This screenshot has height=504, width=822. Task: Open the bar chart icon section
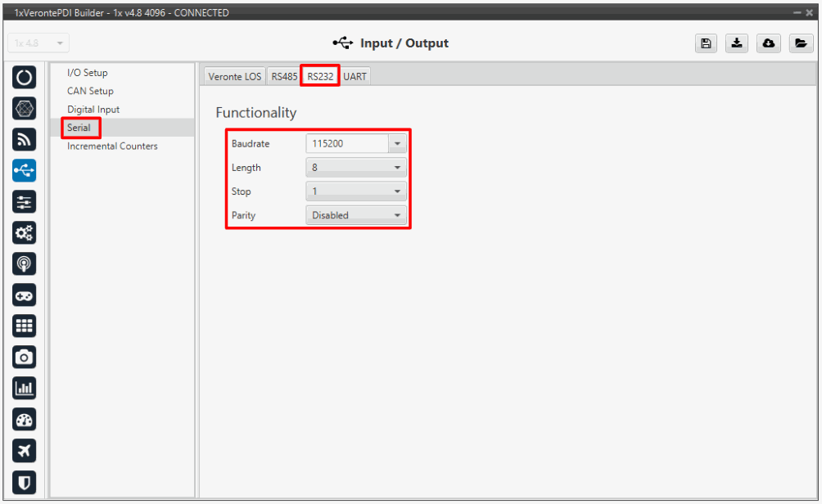(x=25, y=389)
